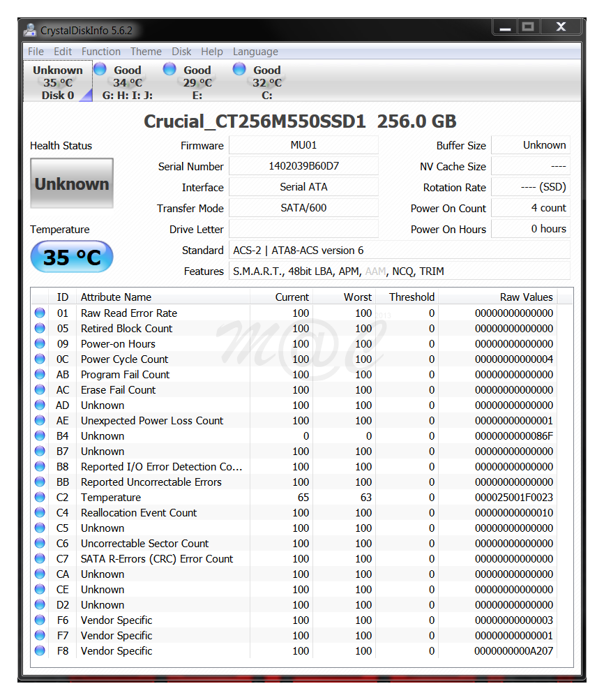Click status icon of F6 Vendor Specific row
The image size is (604, 700).
pos(40,620)
